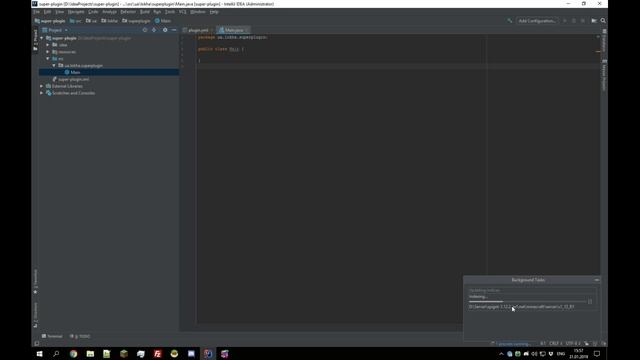Open the Code menu

tap(93, 12)
